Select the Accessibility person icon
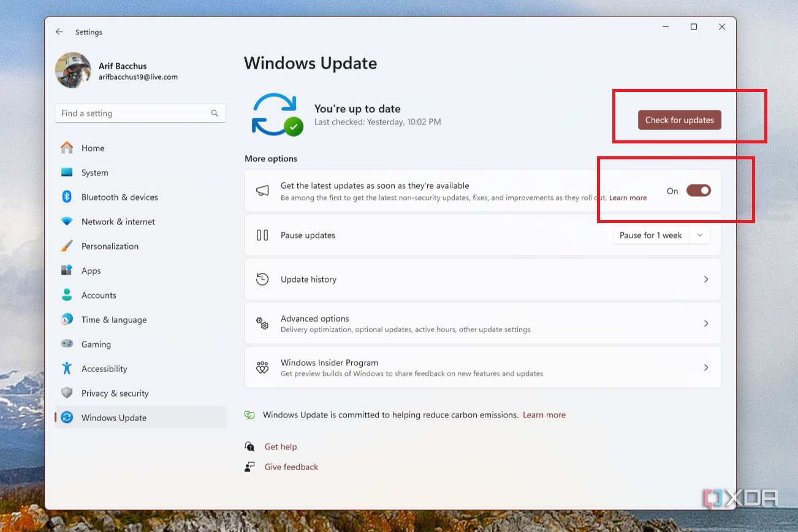 [x=67, y=368]
